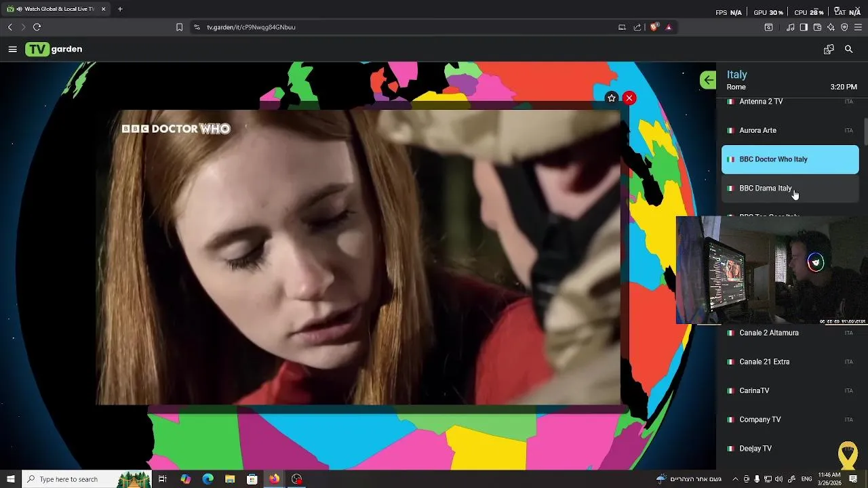Toggle the browser sidebar panel icon

coord(804,27)
